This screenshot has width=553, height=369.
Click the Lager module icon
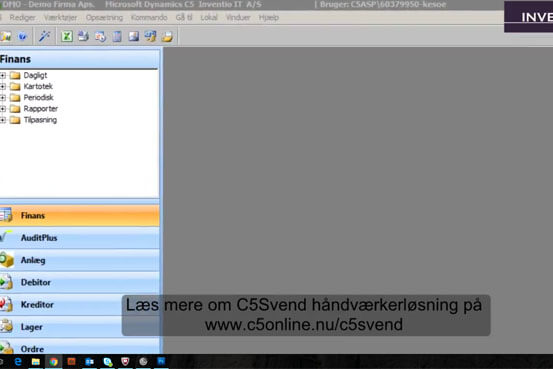pos(6,327)
